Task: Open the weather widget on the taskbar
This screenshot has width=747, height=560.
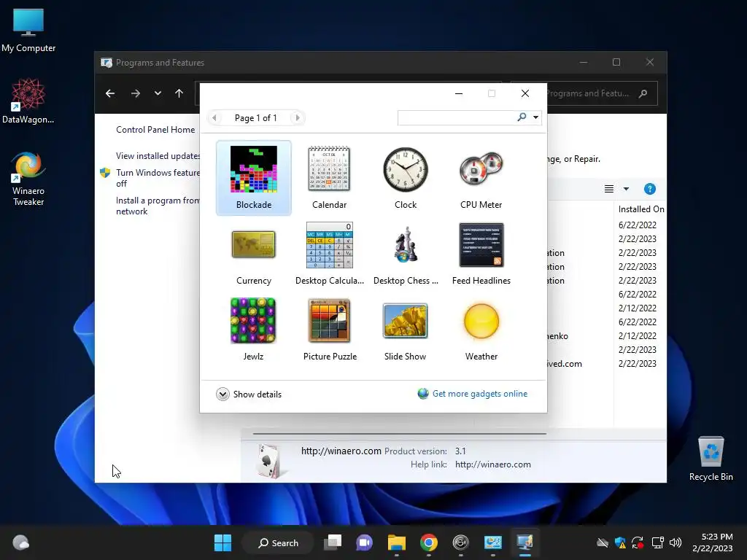Action: click(20, 542)
